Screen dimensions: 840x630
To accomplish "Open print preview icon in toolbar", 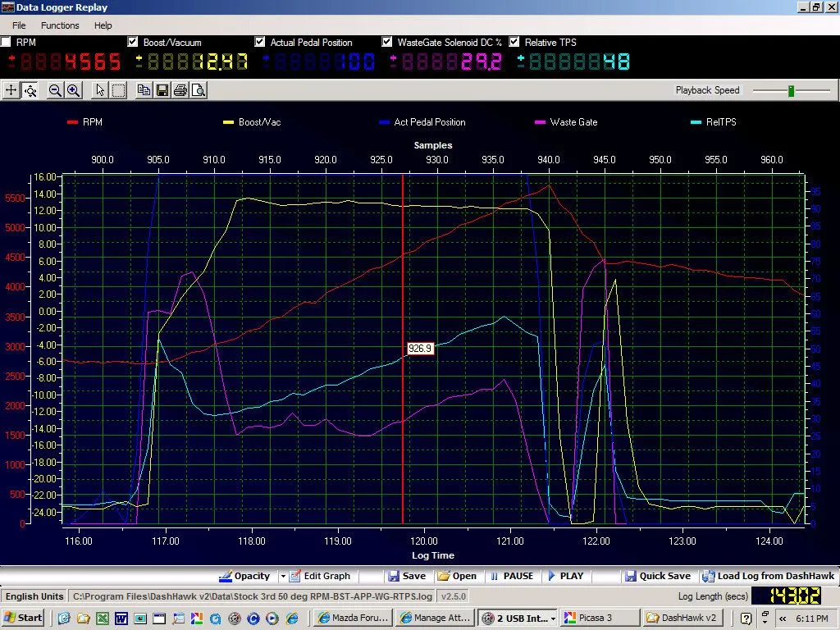I will coord(199,90).
